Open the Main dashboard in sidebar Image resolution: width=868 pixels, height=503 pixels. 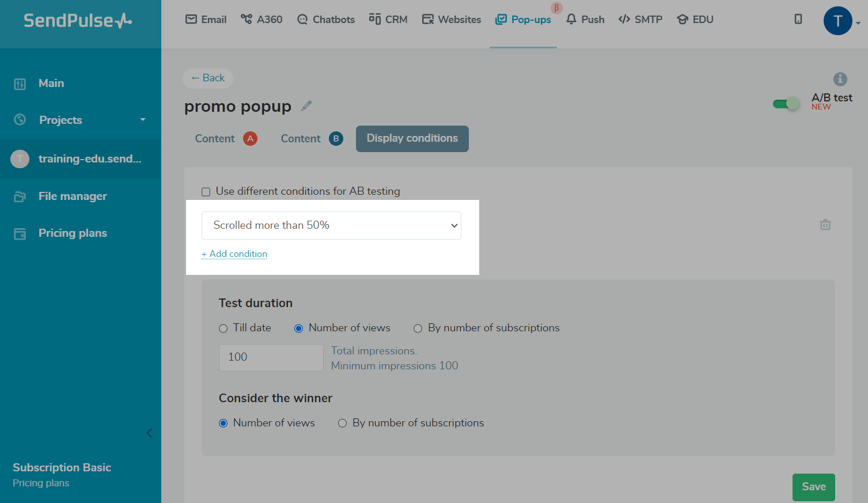pyautogui.click(x=51, y=84)
